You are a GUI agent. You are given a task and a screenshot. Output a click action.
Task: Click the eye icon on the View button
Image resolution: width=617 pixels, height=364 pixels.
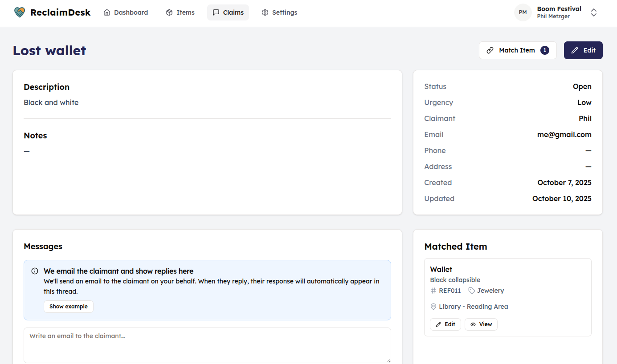(473, 324)
